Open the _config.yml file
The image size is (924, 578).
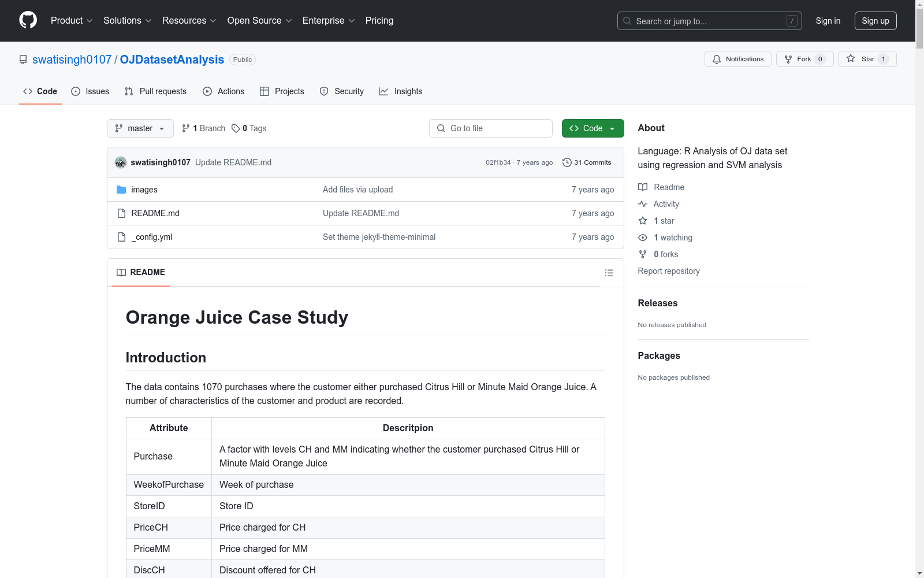[x=152, y=237]
